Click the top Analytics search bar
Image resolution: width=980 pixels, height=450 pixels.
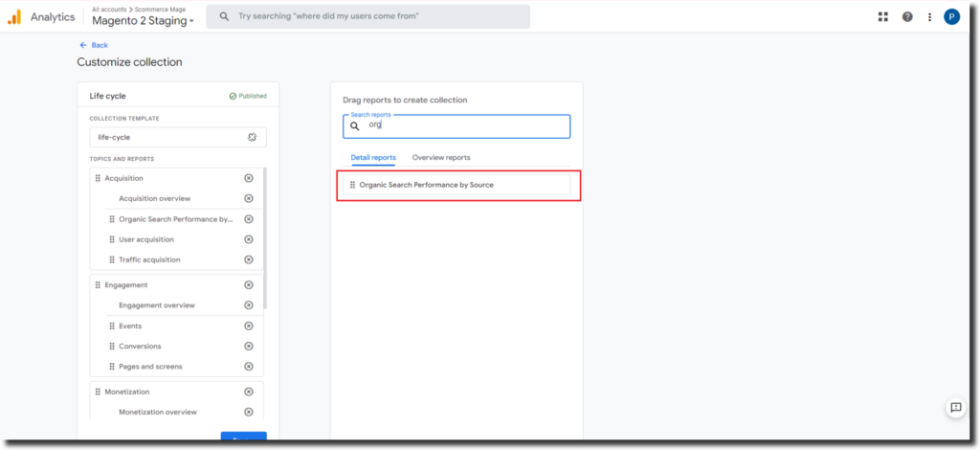pos(368,16)
